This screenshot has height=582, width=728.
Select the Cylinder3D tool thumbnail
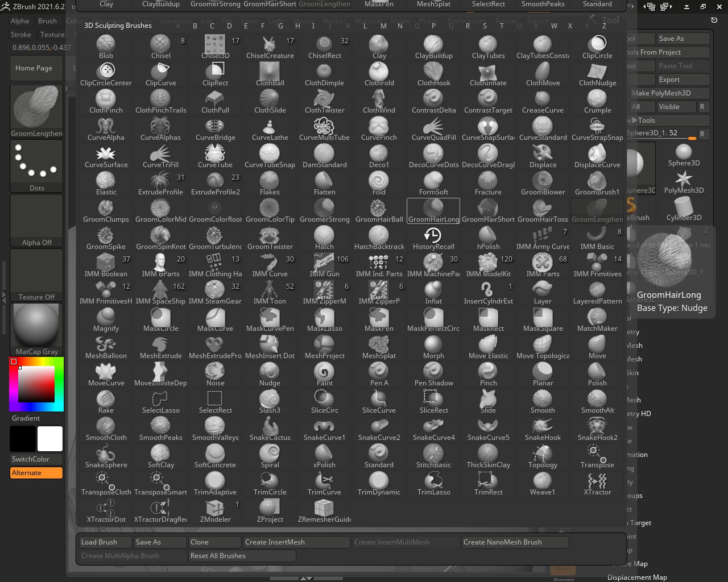coord(684,209)
